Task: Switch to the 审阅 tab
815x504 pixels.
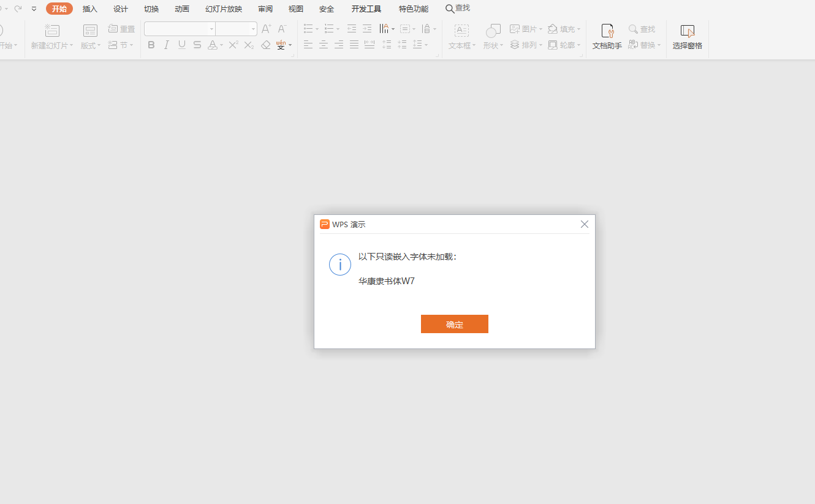Action: click(x=265, y=9)
